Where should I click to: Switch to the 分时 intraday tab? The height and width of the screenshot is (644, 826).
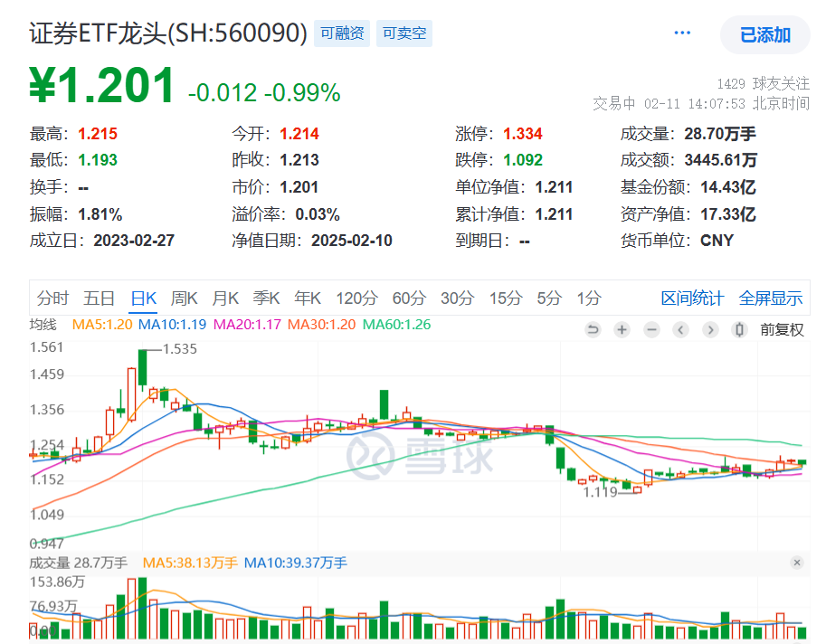pyautogui.click(x=52, y=297)
